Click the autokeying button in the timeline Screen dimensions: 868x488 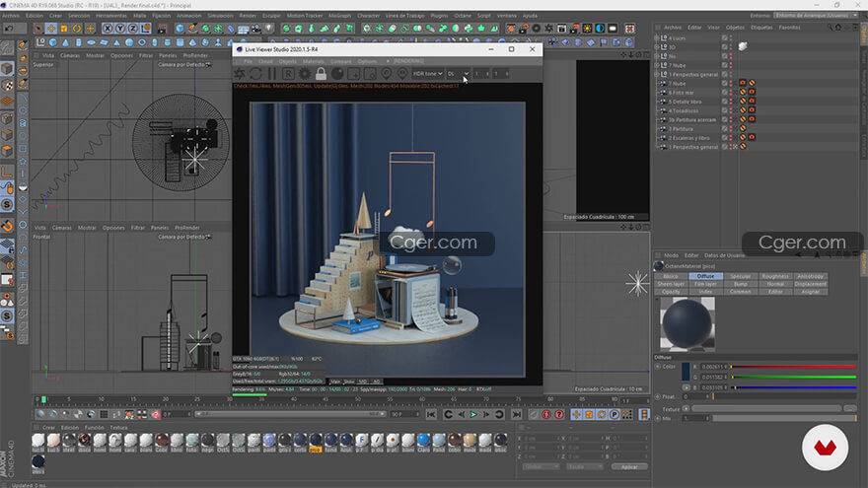[x=546, y=414]
